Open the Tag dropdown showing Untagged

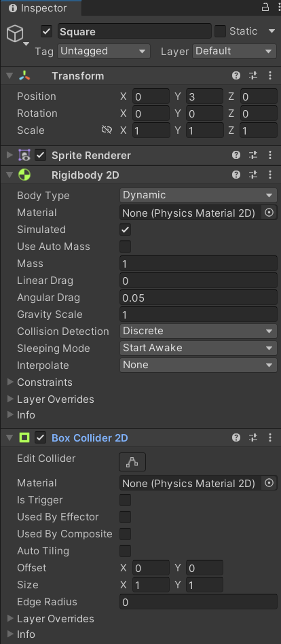click(104, 52)
